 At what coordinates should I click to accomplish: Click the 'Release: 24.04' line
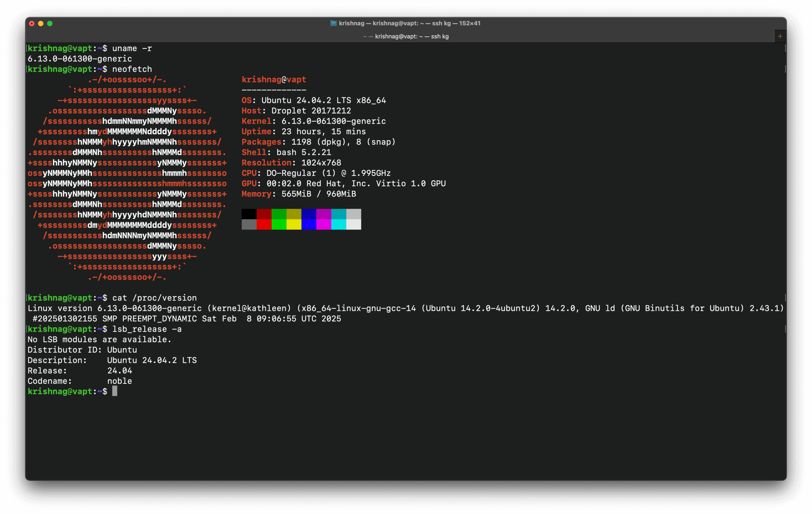point(80,371)
